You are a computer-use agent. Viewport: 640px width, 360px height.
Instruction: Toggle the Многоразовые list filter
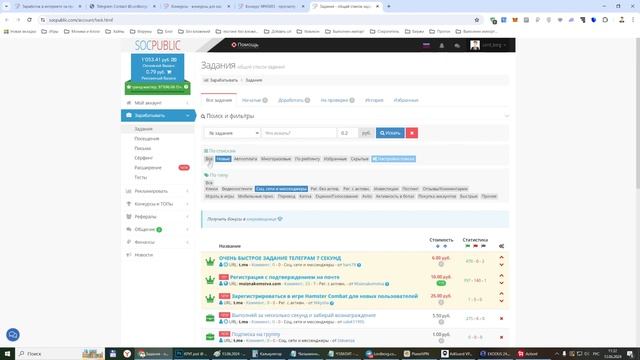pyautogui.click(x=276, y=159)
